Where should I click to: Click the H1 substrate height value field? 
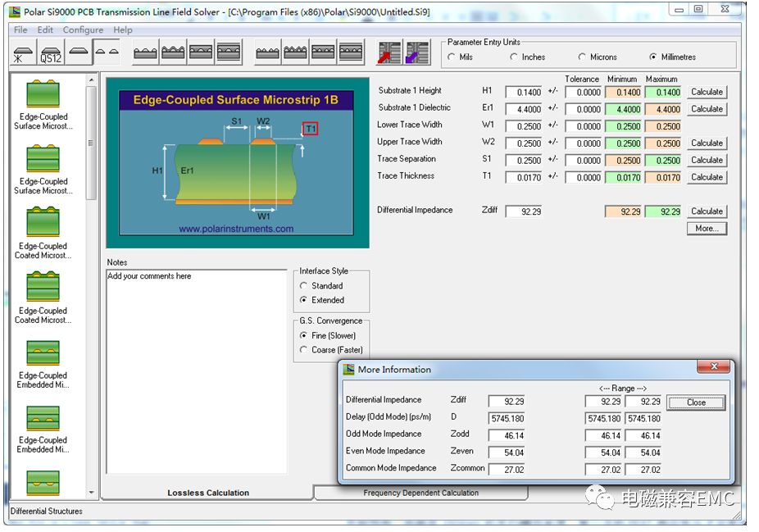524,92
